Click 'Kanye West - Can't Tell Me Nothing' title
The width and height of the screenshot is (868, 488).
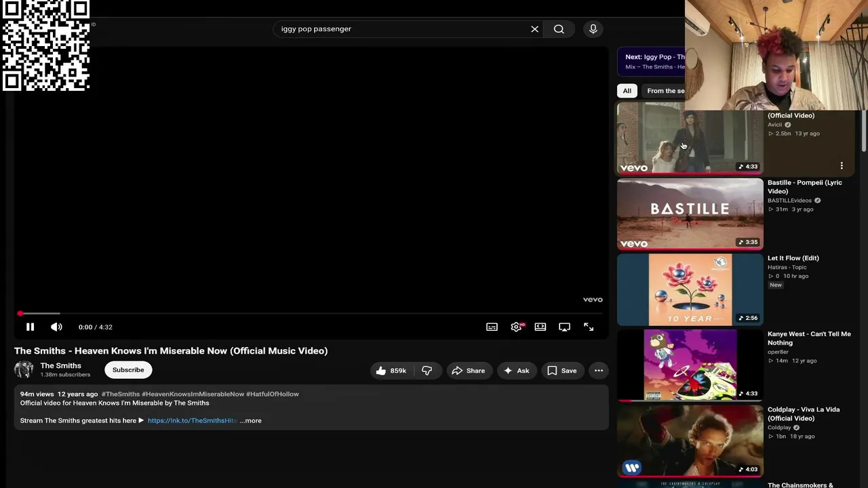pyautogui.click(x=809, y=338)
